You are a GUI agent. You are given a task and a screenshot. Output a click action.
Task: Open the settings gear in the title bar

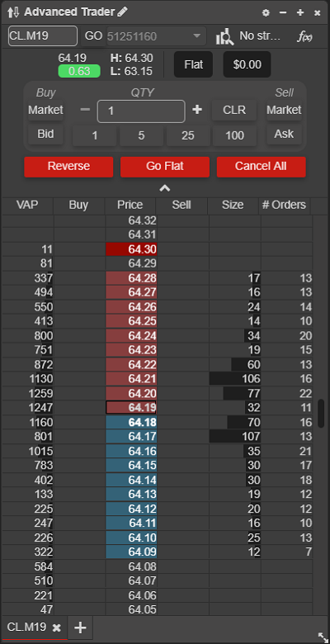click(x=266, y=12)
